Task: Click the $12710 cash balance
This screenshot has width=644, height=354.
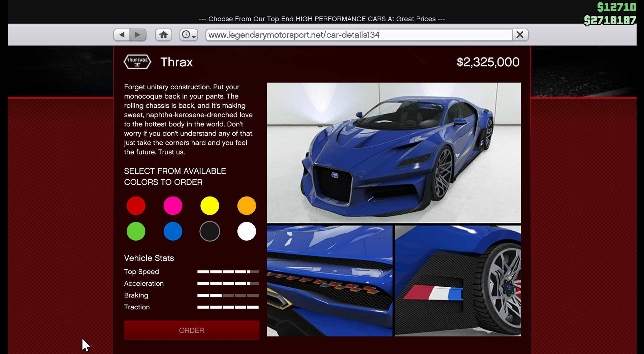Action: pos(616,7)
